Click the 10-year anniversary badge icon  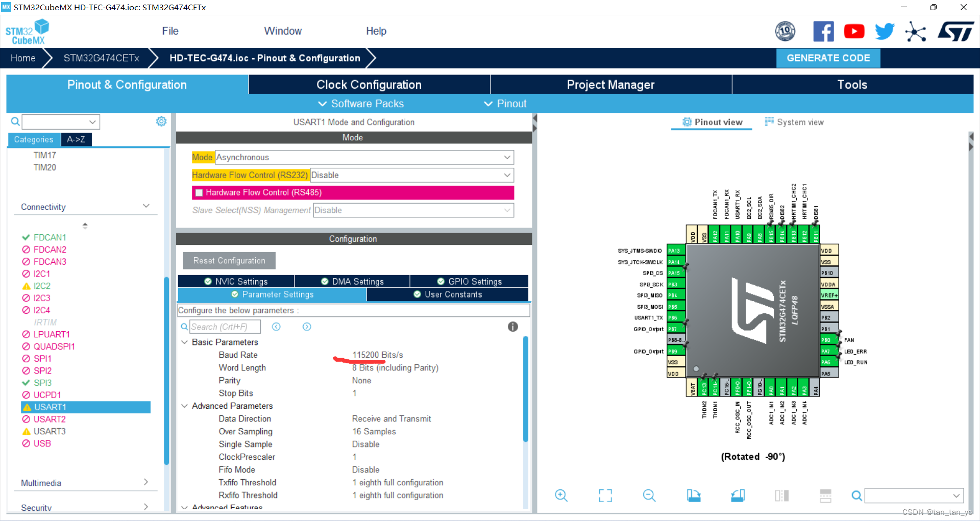coord(785,32)
